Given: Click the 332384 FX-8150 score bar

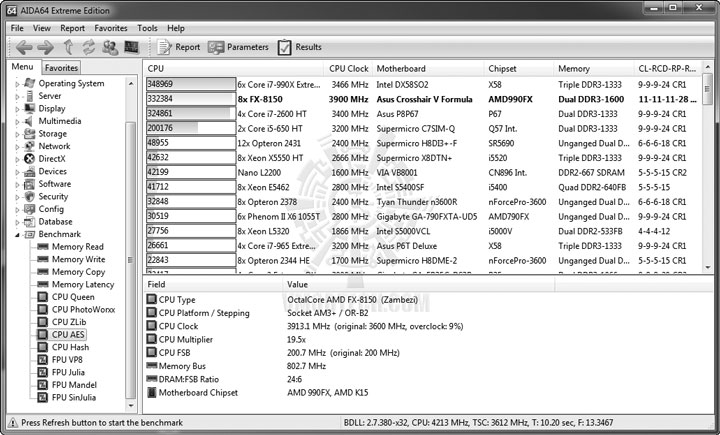Looking at the screenshot, I should (191, 99).
